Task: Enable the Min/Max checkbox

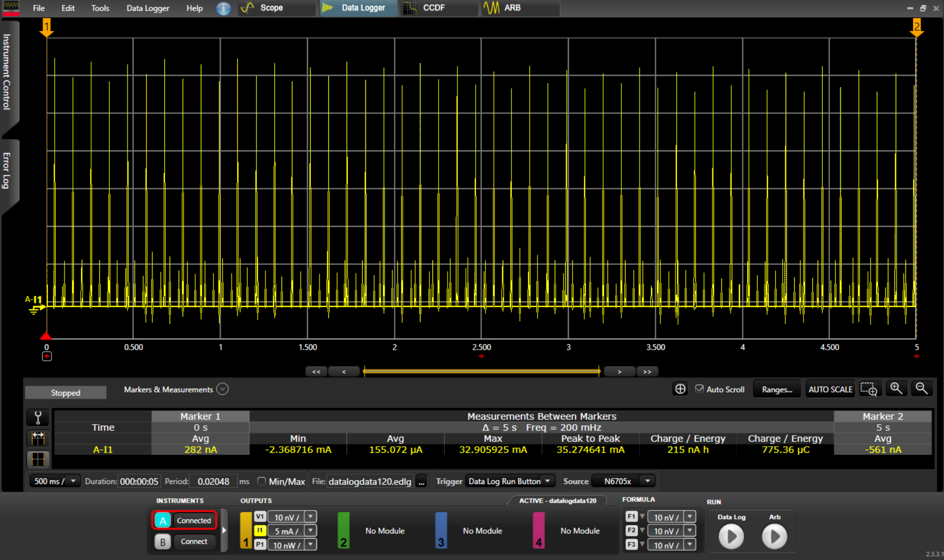Action: pos(262,481)
